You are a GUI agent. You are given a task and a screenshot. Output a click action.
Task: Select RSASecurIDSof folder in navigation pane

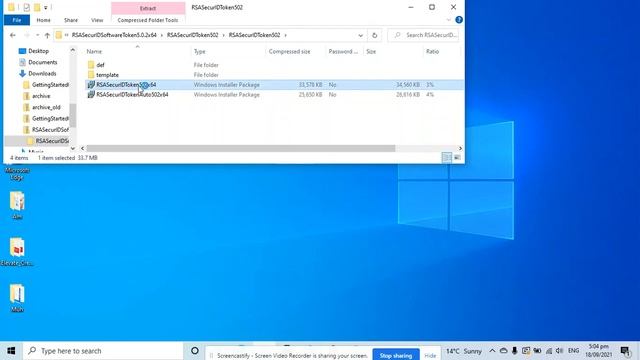click(50, 129)
